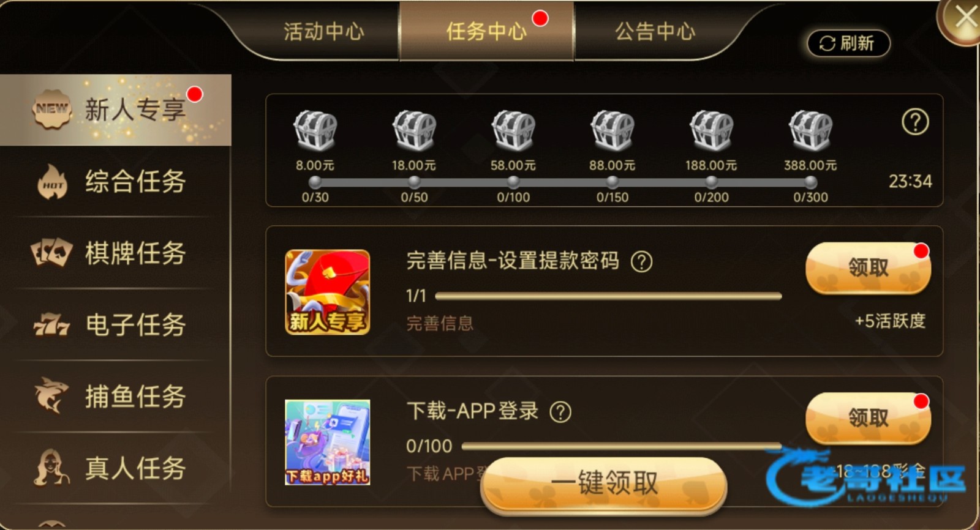This screenshot has height=530, width=980.
Task: Open the 8.00元 treasure chest reward
Action: [315, 130]
